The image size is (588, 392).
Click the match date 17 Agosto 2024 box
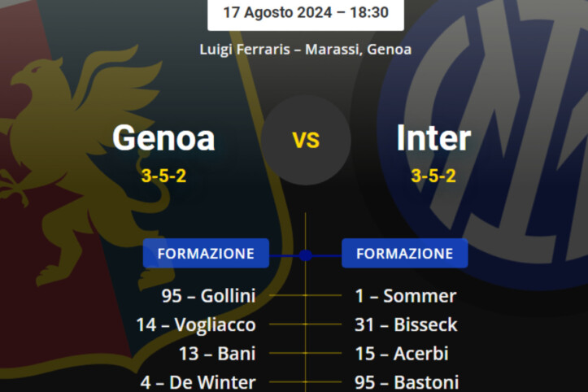306,13
